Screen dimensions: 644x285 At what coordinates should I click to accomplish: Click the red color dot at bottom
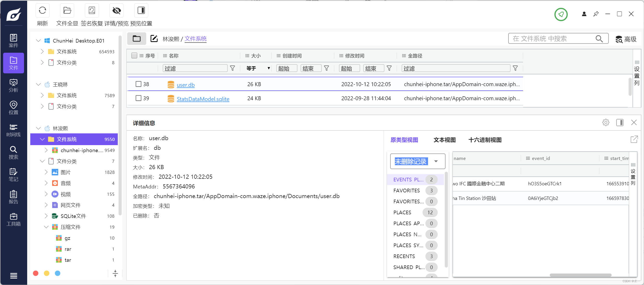tap(36, 273)
